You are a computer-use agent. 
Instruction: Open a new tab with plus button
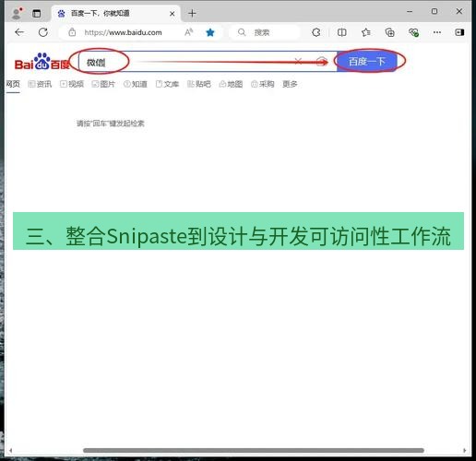click(192, 13)
